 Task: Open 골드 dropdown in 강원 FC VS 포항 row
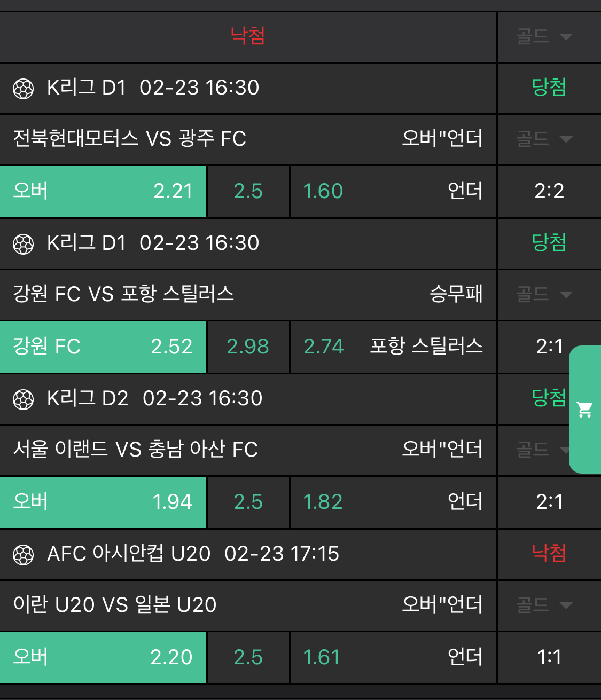[x=544, y=294]
